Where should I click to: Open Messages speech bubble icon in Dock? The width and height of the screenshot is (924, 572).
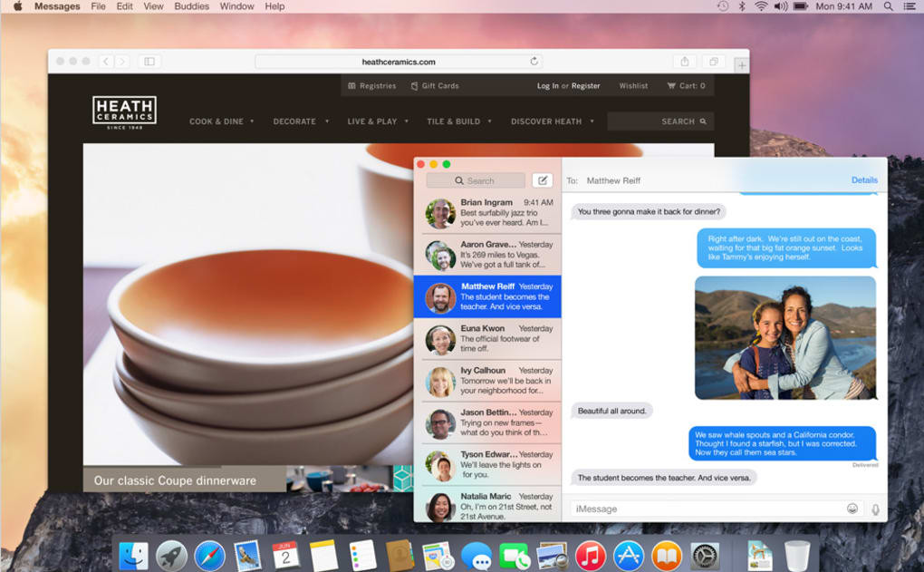476,556
